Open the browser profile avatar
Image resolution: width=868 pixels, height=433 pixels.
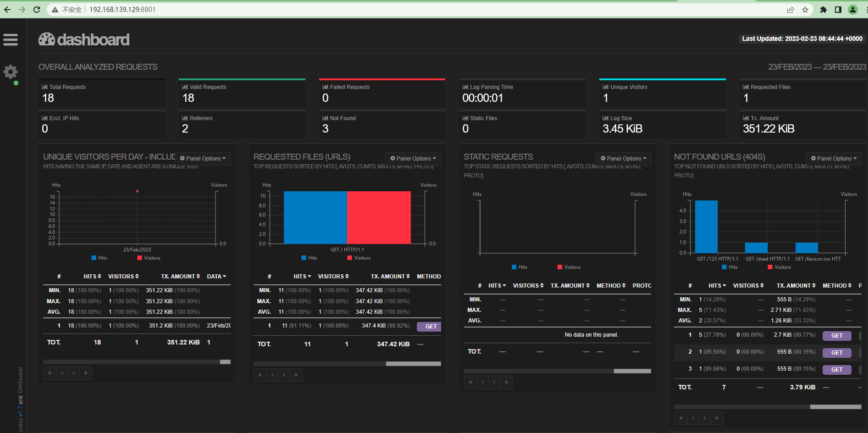coord(853,10)
